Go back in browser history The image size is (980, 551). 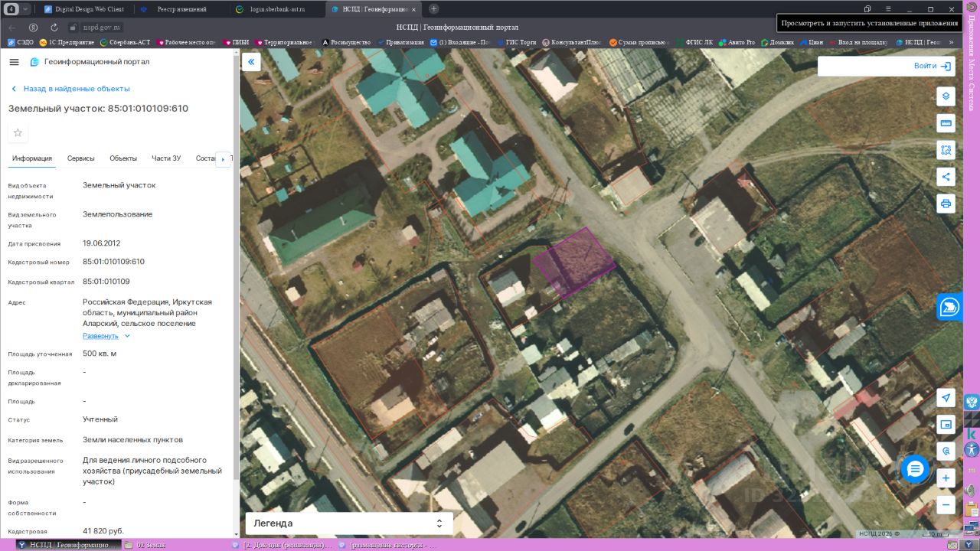(x=12, y=27)
